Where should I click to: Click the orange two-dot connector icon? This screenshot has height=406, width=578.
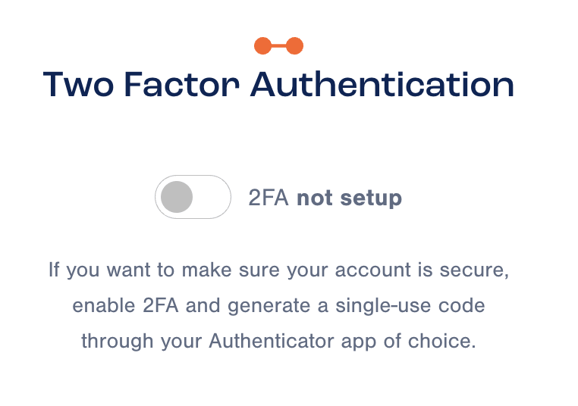point(279,46)
